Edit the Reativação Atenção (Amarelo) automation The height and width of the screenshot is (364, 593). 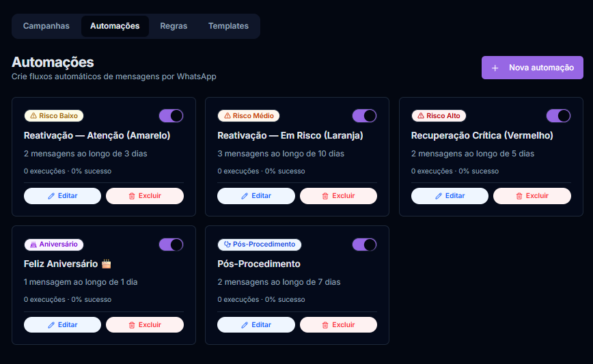coord(62,196)
